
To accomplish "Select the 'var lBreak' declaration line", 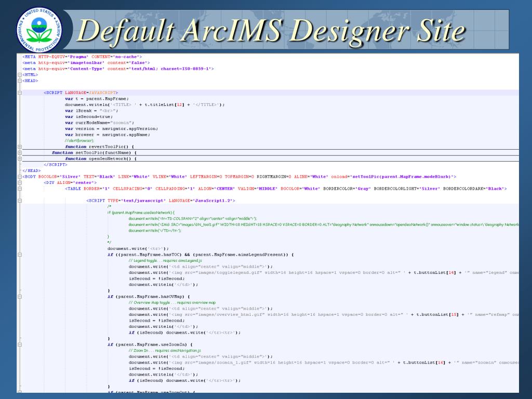I will (91, 111).
